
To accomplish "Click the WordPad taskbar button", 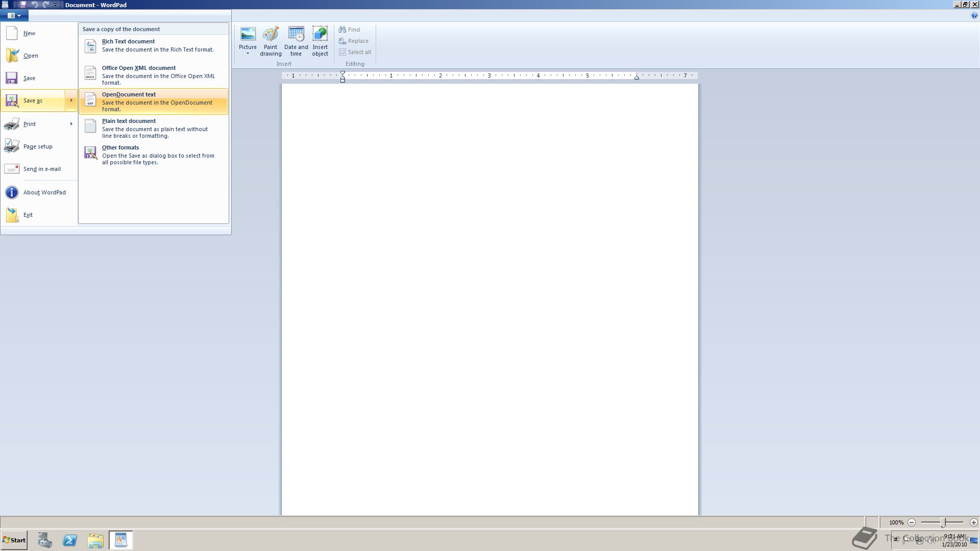I will (121, 540).
